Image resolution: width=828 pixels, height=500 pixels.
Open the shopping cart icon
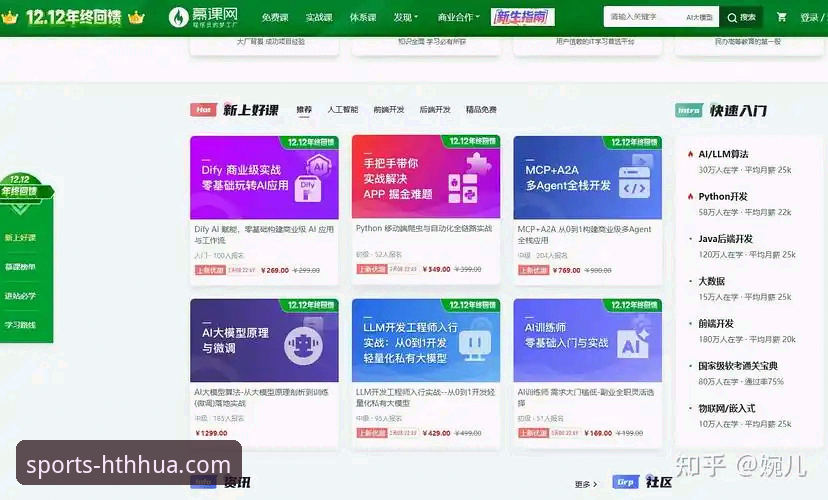pos(782,17)
